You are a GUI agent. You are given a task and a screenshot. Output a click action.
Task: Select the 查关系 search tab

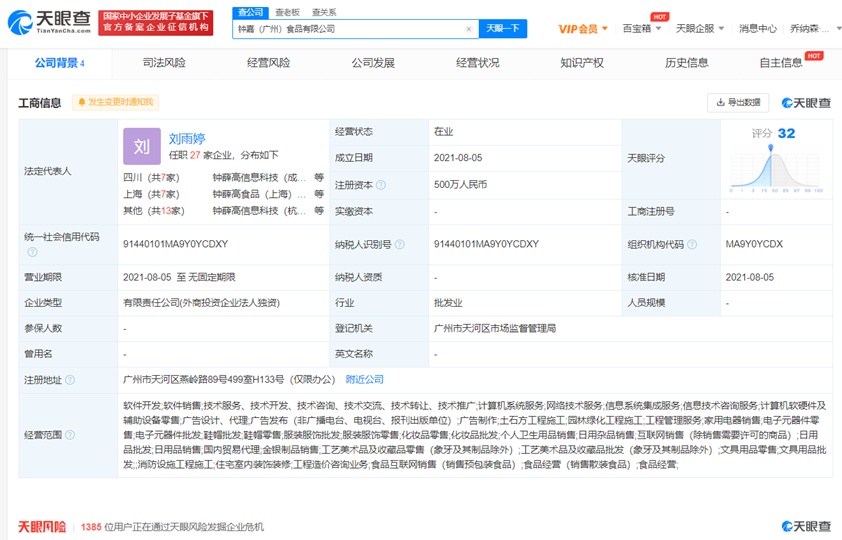pyautogui.click(x=324, y=12)
